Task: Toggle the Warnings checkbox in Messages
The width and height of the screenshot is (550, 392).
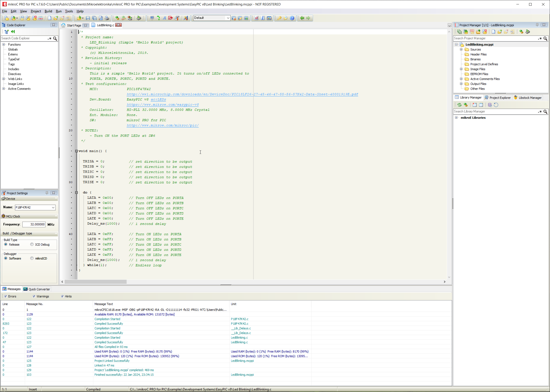Action: pyautogui.click(x=34, y=296)
